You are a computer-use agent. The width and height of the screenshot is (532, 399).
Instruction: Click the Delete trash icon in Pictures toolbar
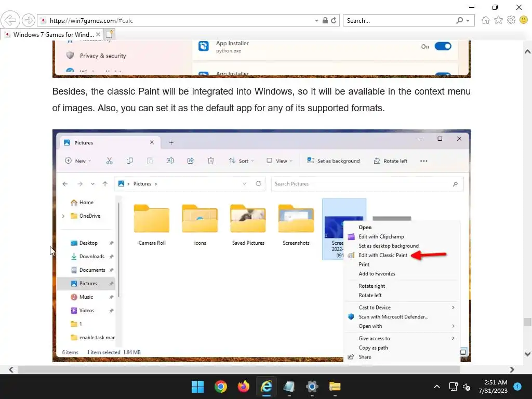pos(211,161)
